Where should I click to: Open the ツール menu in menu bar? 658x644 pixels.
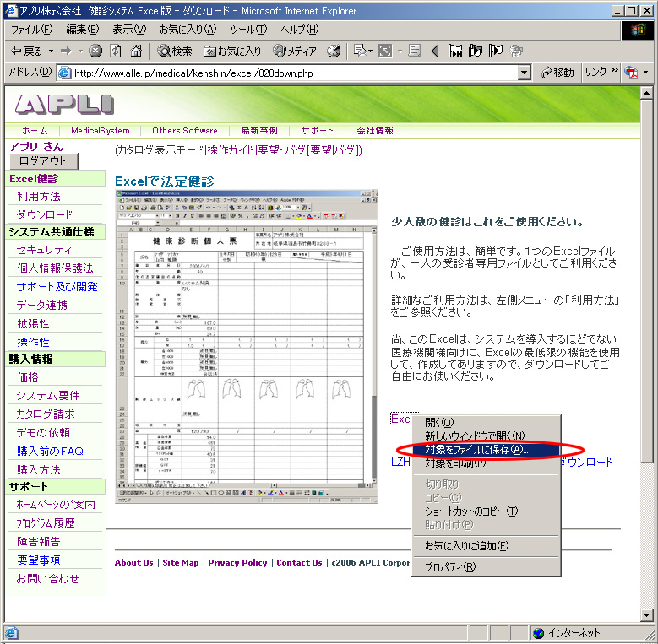point(247,30)
